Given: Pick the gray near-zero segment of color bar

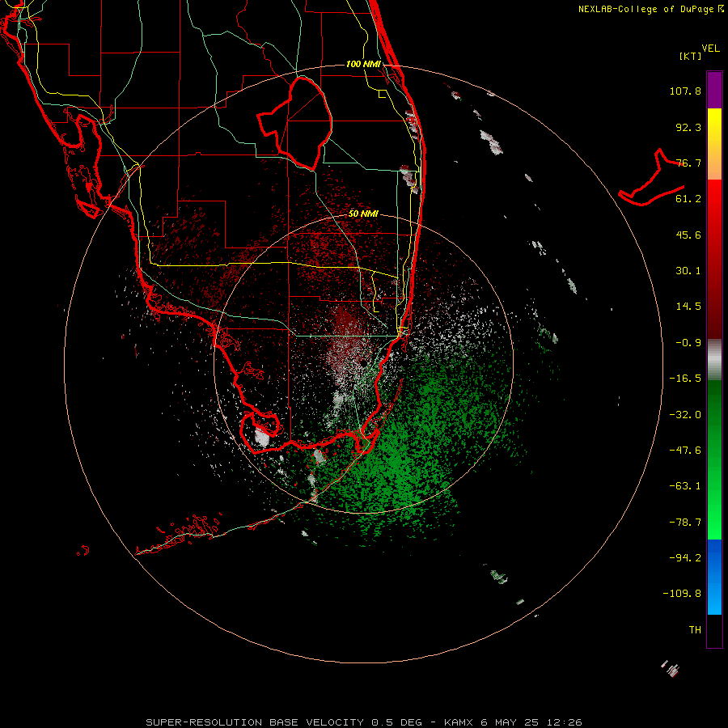Looking at the screenshot, I should tap(714, 360).
